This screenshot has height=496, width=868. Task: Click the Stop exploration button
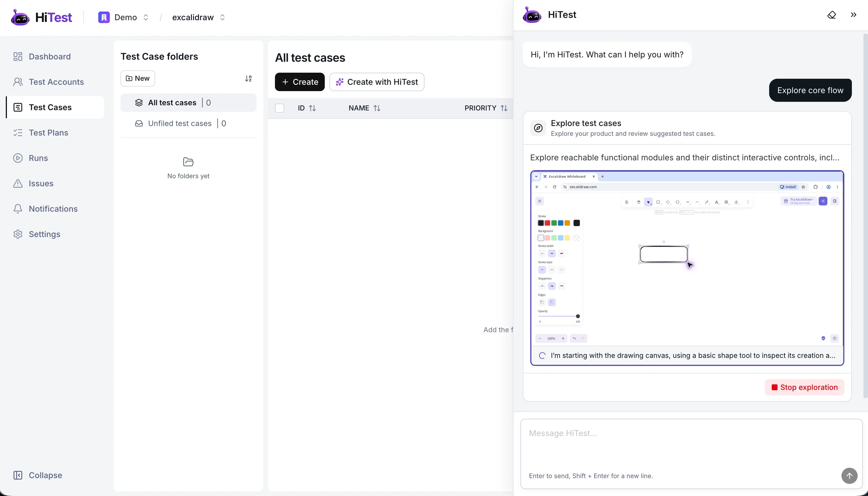[x=804, y=387]
